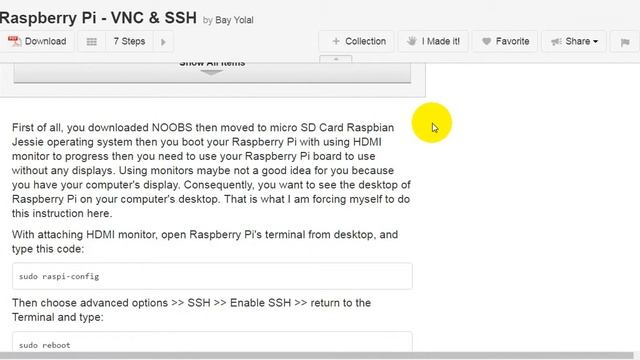Open author Bay Yolal's profile link

click(234, 20)
